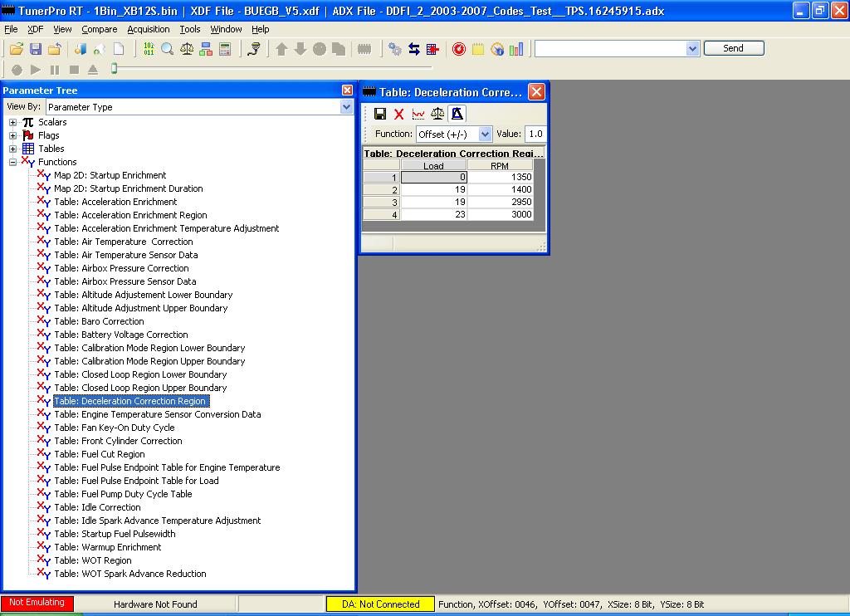Screen dimensions: 850x616
Task: Click the playback position slider handle
Action: 114,69
